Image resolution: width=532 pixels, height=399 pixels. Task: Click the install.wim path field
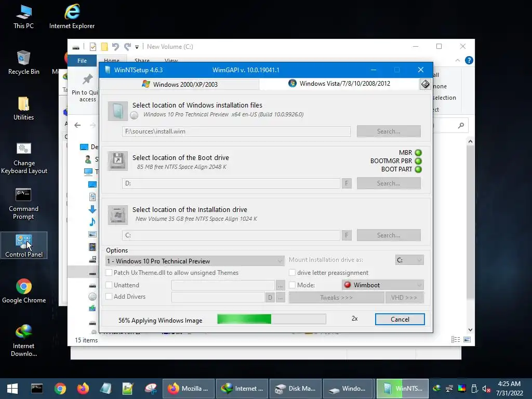pos(236,131)
